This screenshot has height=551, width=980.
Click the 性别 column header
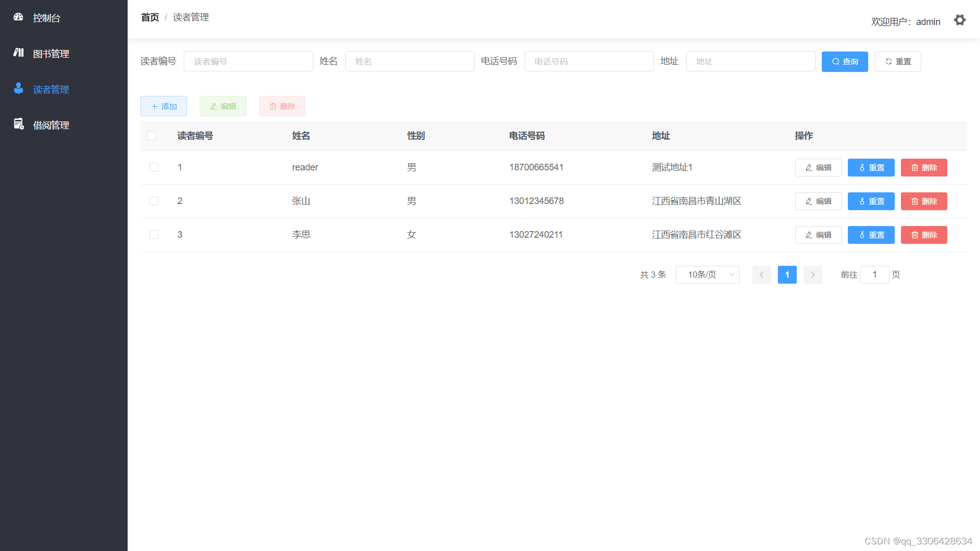coord(416,136)
